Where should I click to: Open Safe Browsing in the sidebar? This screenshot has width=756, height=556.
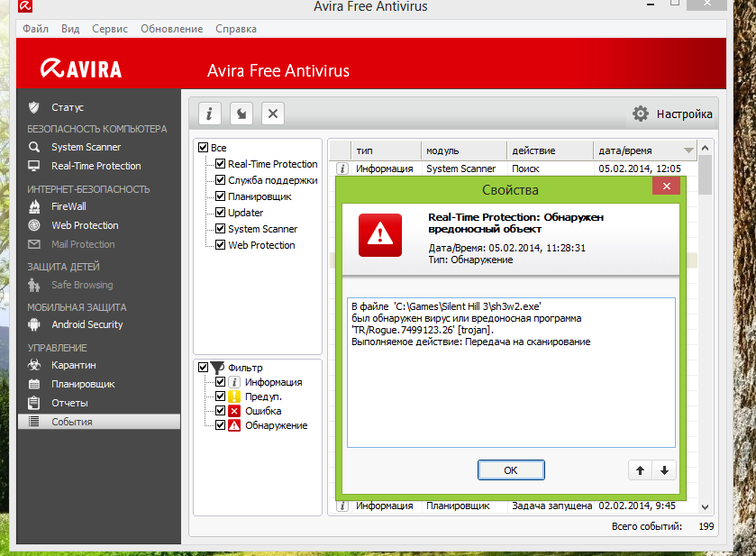click(x=82, y=285)
